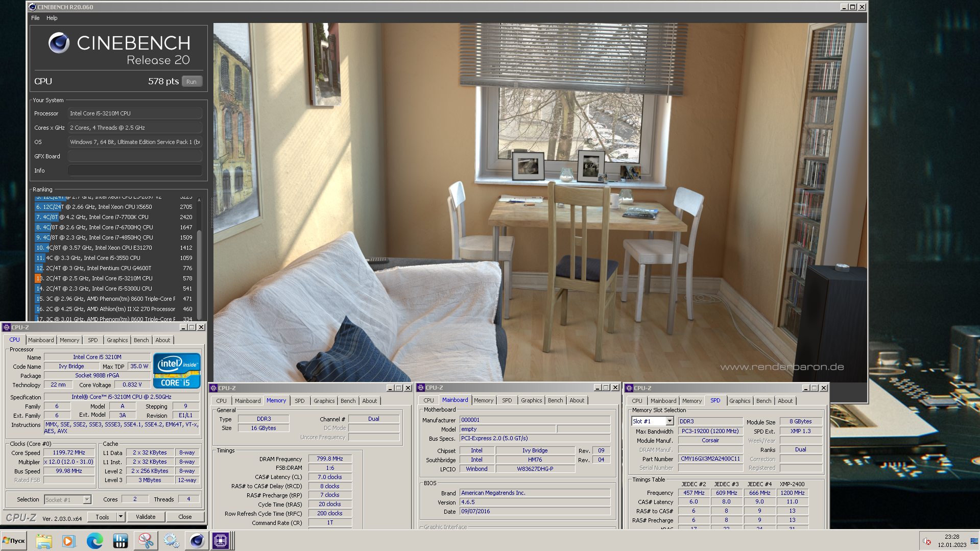Click the scroll up arrow in Ranking list

[199, 200]
